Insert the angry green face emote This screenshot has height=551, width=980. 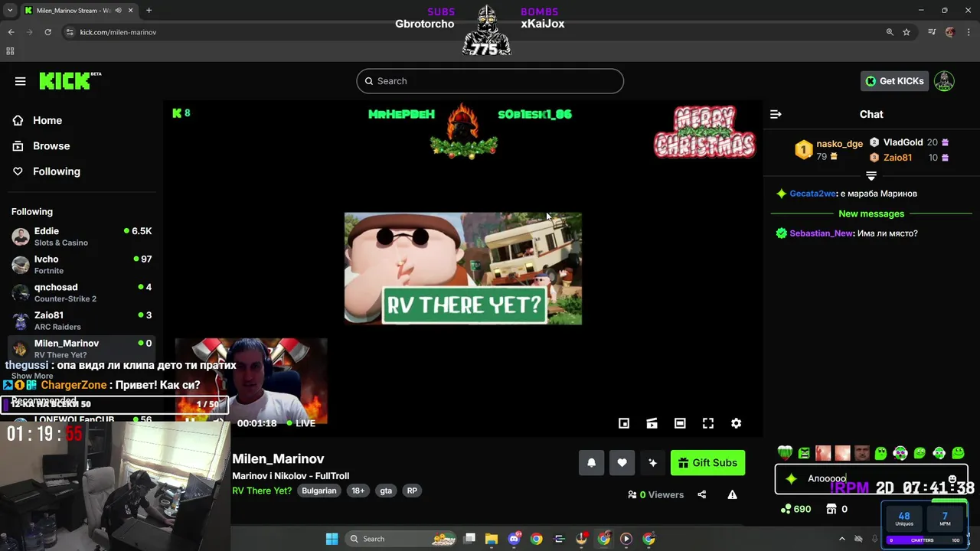tap(804, 453)
